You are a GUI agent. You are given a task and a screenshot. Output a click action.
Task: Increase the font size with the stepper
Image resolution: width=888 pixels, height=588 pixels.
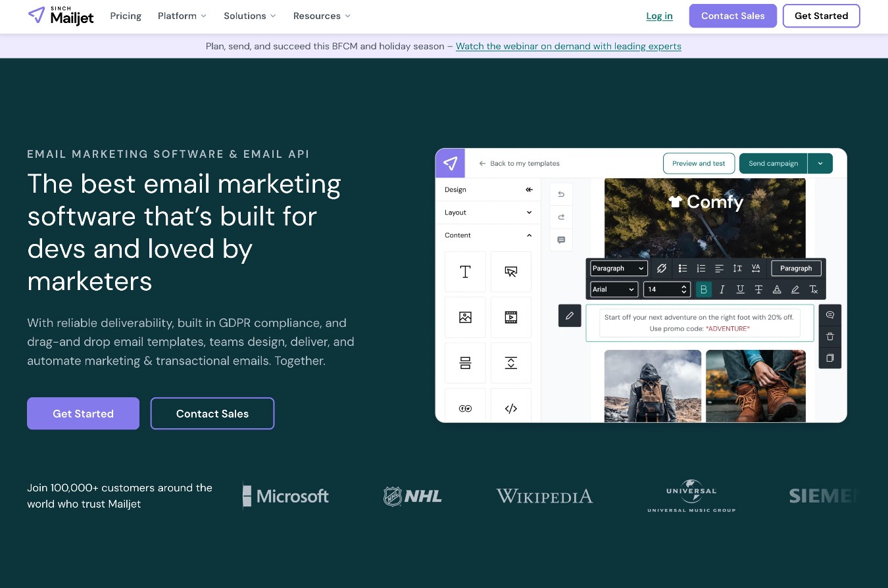pyautogui.click(x=683, y=287)
